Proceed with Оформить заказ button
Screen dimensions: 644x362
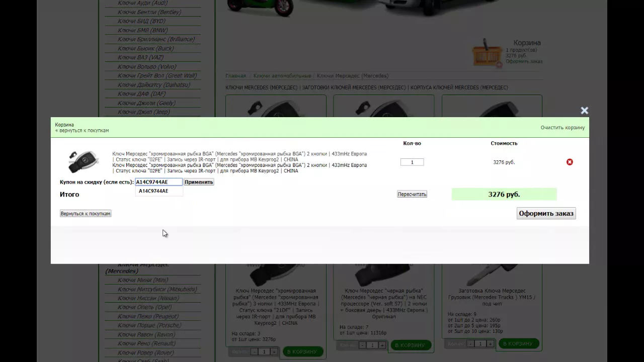[x=546, y=213]
